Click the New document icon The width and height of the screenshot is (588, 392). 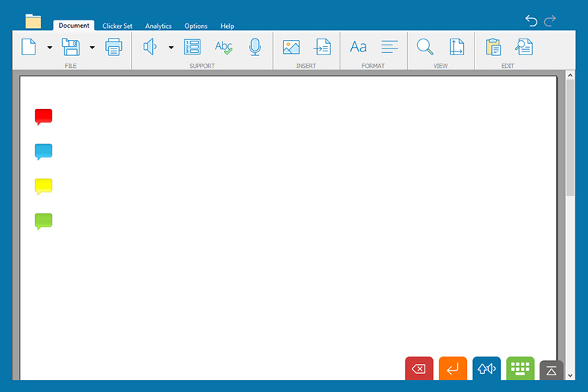[29, 47]
